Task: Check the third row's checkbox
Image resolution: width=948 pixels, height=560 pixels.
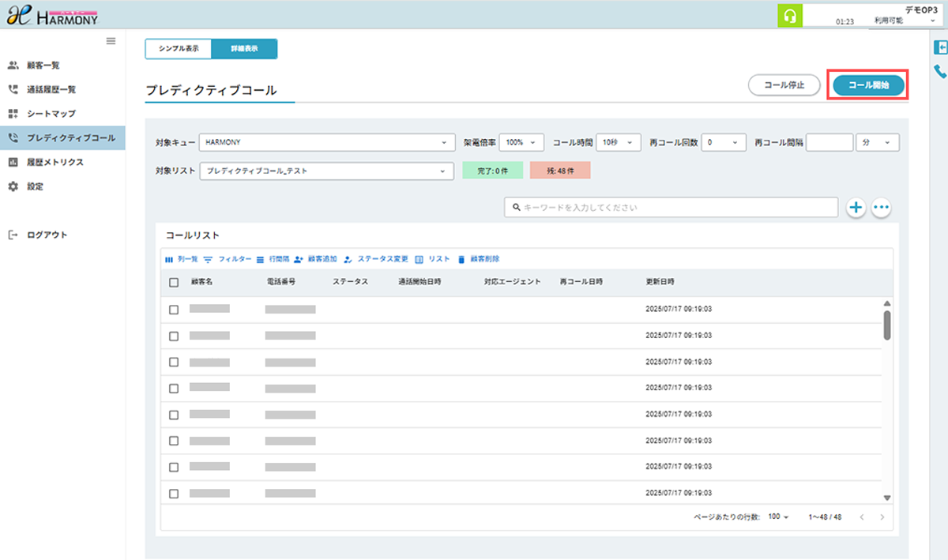Action: point(174,362)
